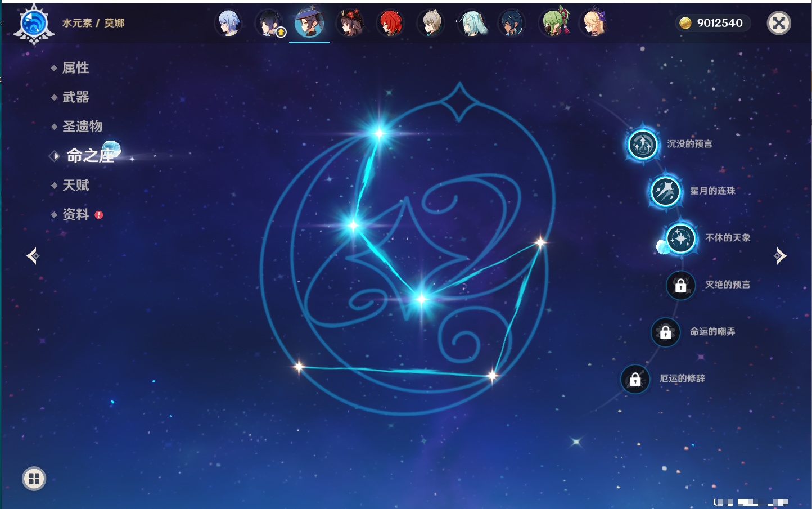Select the grey cat-eared character avatar
Image resolution: width=812 pixels, height=509 pixels.
431,24
